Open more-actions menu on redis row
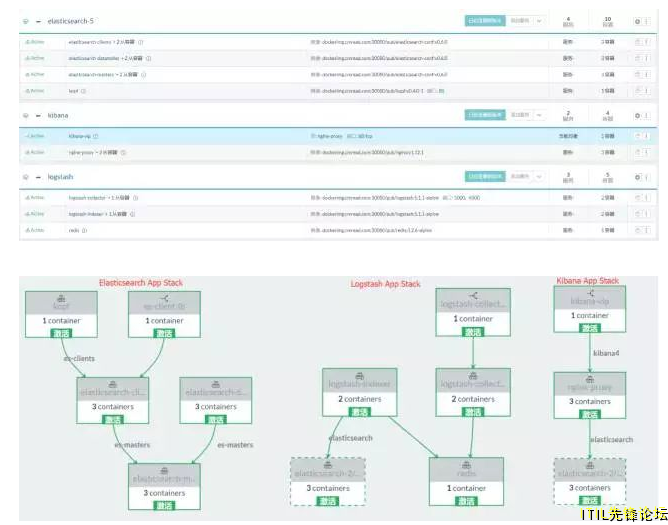Image resolution: width=668 pixels, height=525 pixels. coord(647,230)
